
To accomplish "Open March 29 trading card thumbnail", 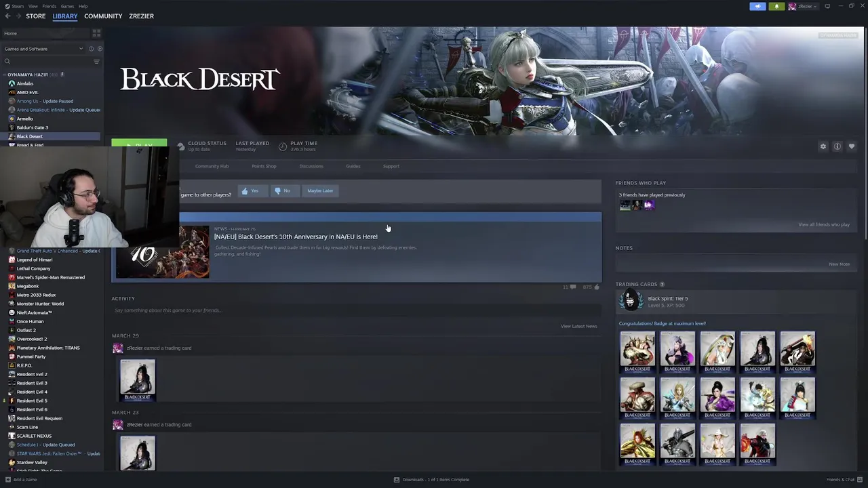I will pos(138,380).
